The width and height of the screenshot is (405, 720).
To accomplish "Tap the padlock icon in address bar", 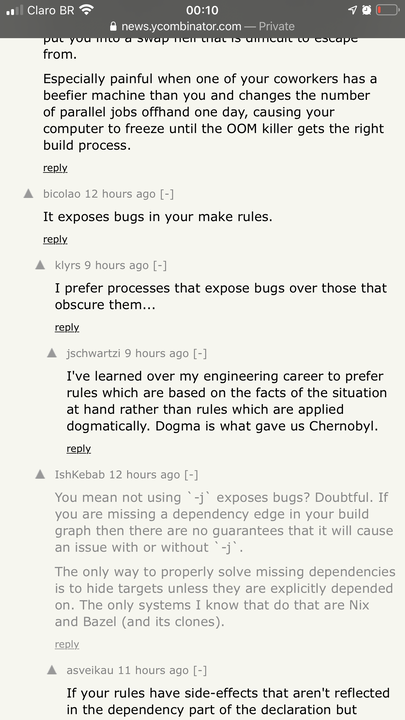I will pyautogui.click(x=113, y=26).
